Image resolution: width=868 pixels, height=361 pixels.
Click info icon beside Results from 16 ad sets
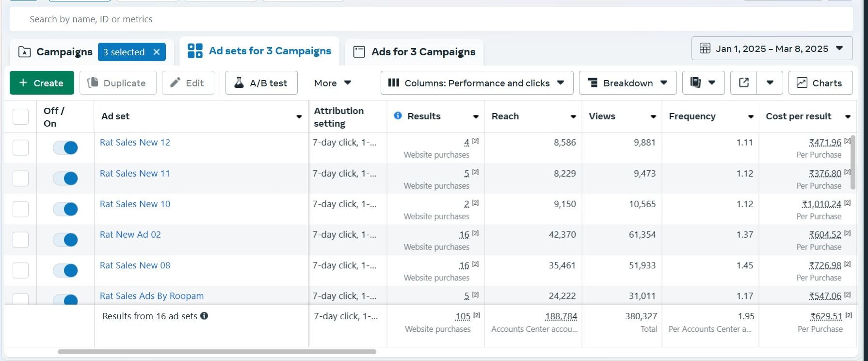[204, 316]
